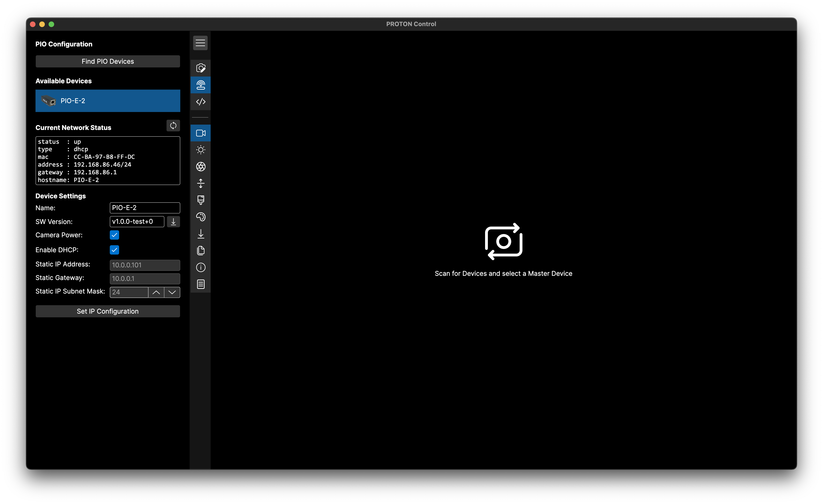Open the code scripting sidebar icon

[x=200, y=102]
